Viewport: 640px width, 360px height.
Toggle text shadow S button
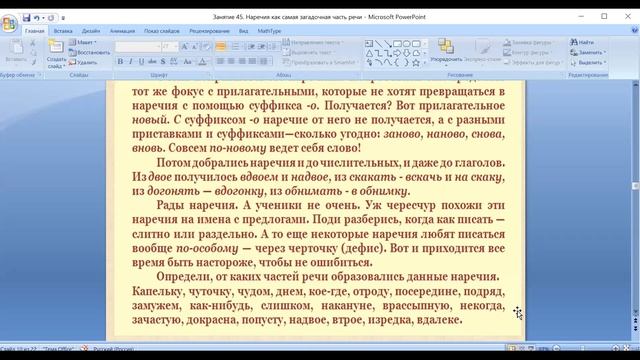pyautogui.click(x=163, y=62)
